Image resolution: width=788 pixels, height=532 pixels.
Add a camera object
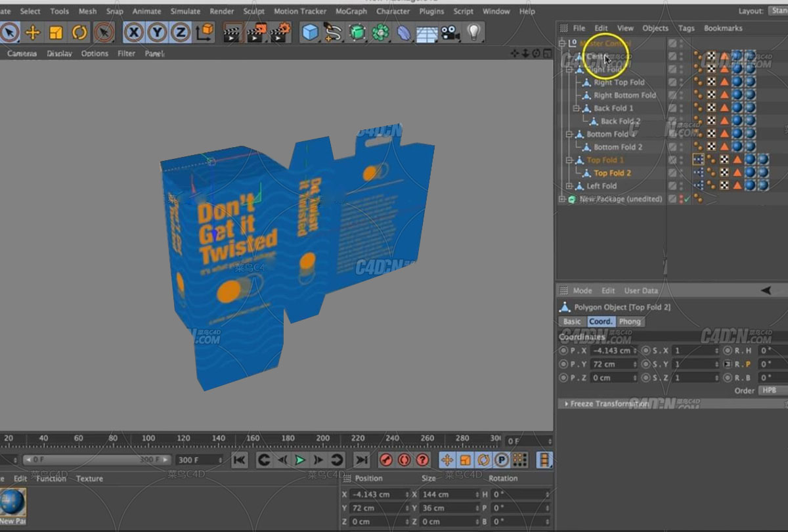point(450,32)
